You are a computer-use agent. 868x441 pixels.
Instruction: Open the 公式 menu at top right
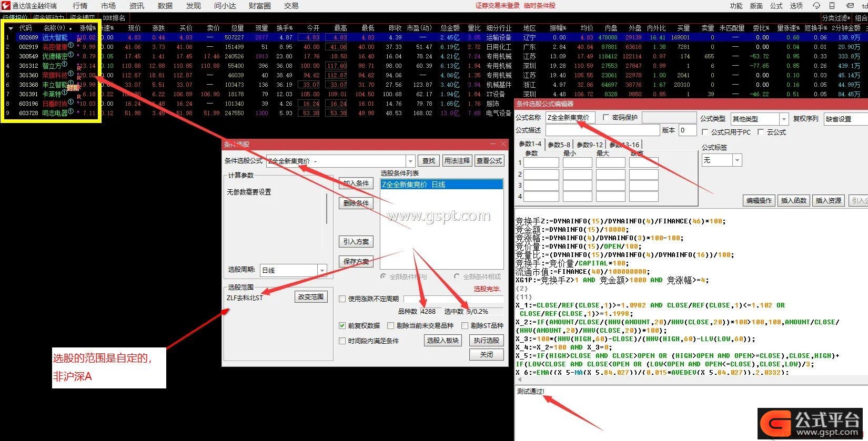point(776,6)
